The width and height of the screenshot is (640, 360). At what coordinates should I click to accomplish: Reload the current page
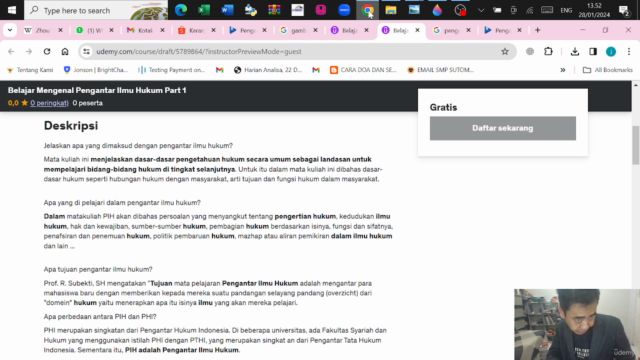coord(47,51)
